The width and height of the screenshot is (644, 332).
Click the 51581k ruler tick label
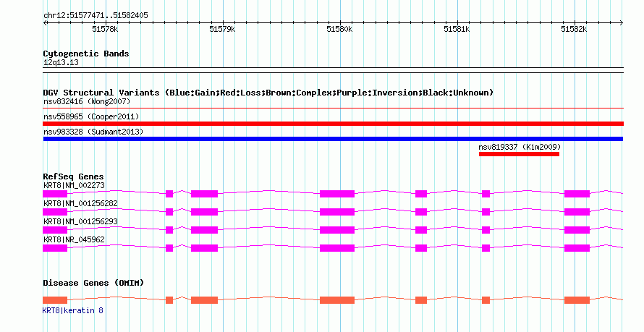(x=457, y=30)
